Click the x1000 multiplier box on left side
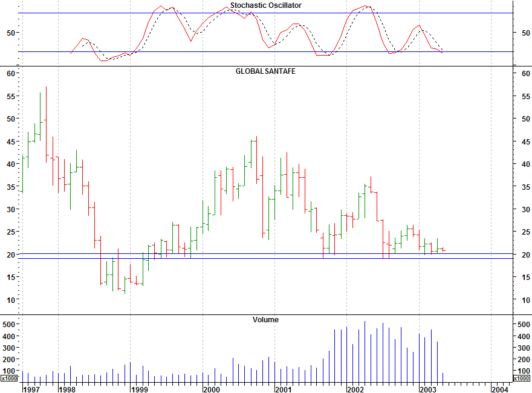 click(x=9, y=378)
